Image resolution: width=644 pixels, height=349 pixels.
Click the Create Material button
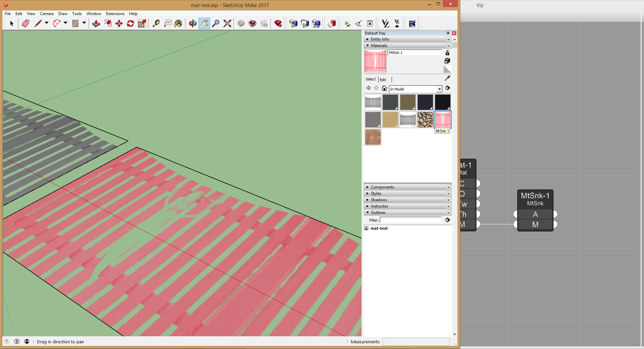(x=447, y=61)
